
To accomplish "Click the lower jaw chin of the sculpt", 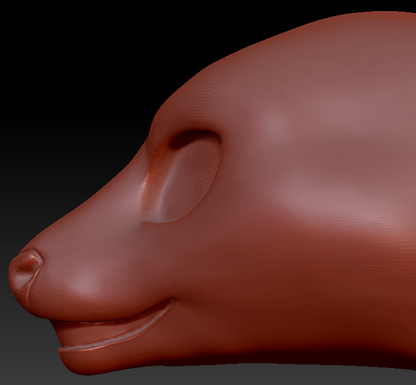I will click(87, 361).
